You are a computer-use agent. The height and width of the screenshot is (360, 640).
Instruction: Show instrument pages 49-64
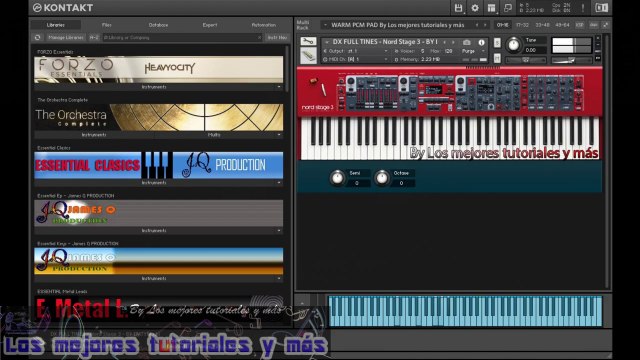pyautogui.click(x=562, y=25)
